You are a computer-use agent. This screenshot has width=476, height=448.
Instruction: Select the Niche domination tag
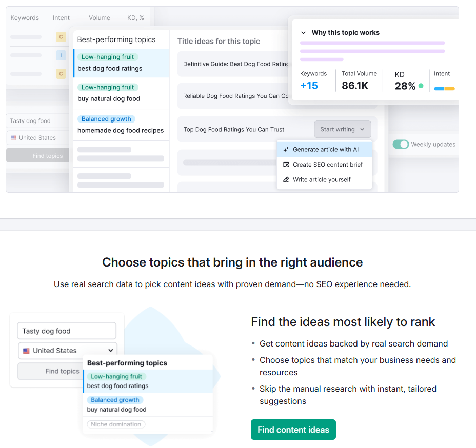(116, 424)
